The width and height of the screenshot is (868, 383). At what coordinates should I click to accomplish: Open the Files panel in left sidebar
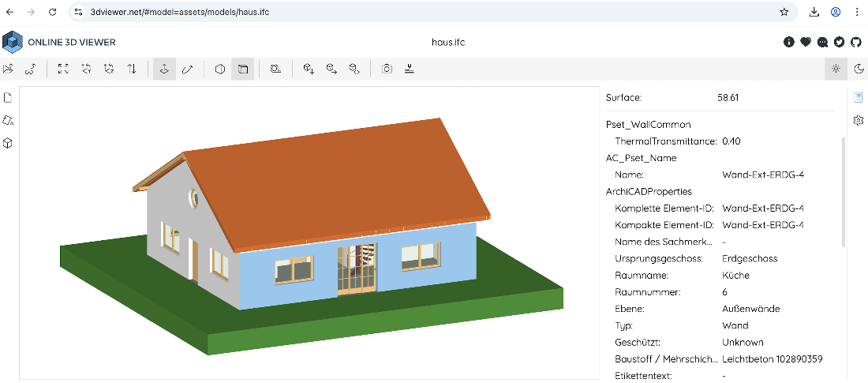[x=8, y=98]
